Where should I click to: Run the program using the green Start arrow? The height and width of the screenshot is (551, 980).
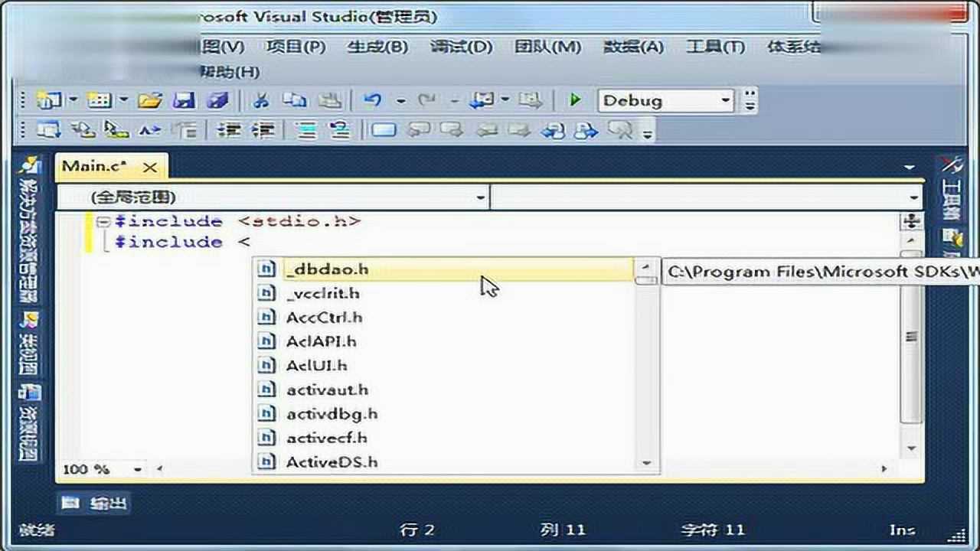pyautogui.click(x=575, y=99)
